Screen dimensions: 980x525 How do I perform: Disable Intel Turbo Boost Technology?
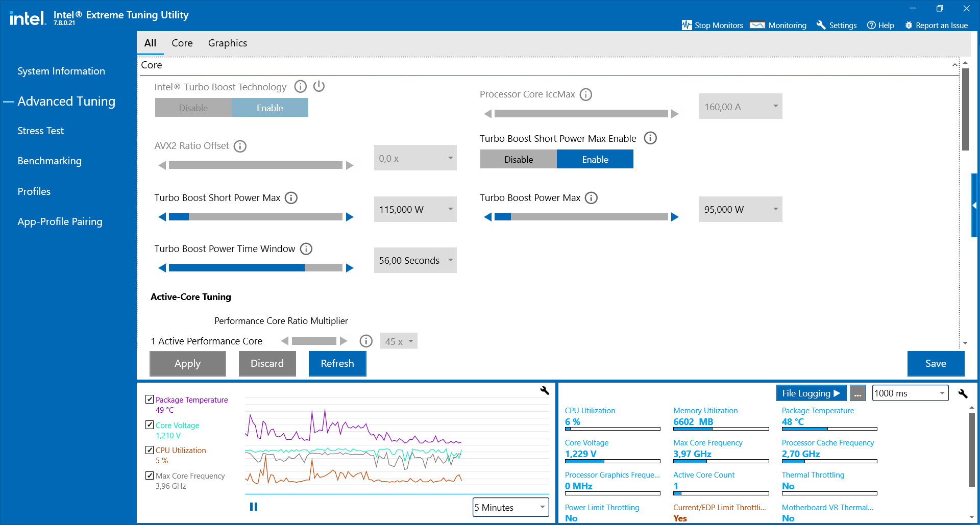click(193, 108)
